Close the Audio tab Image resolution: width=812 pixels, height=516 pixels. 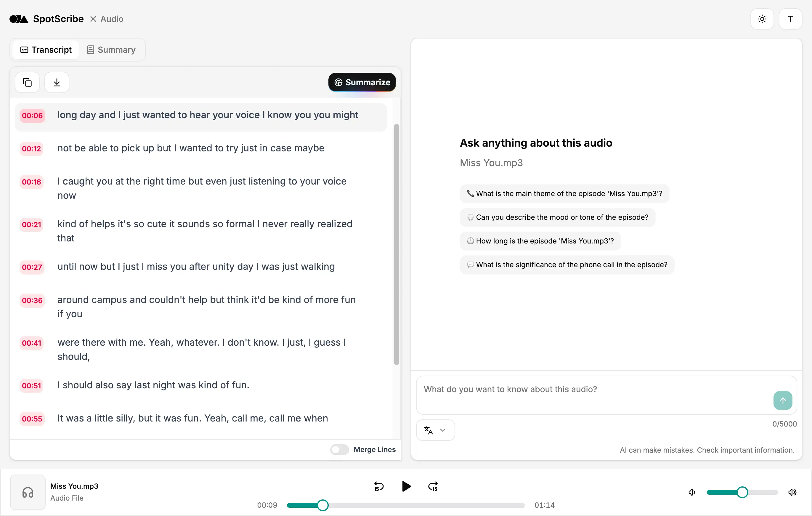(93, 19)
